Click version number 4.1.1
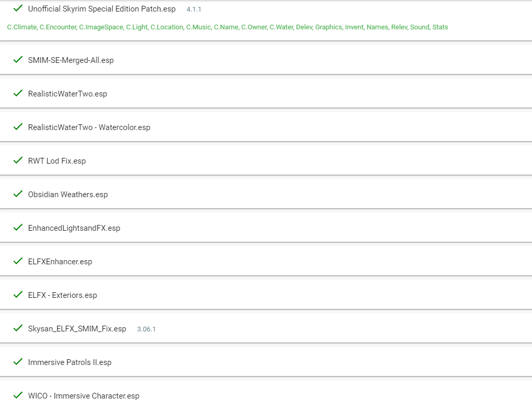Screen dimensions: 532x408 pyautogui.click(x=194, y=9)
